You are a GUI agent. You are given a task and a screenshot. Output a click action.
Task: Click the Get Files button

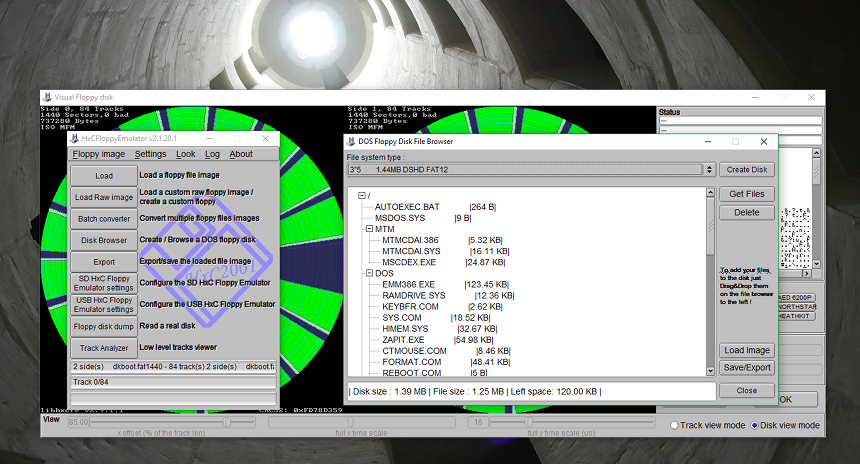point(746,194)
